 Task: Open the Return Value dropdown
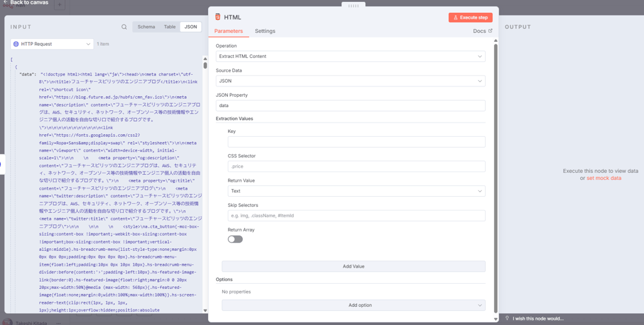356,191
